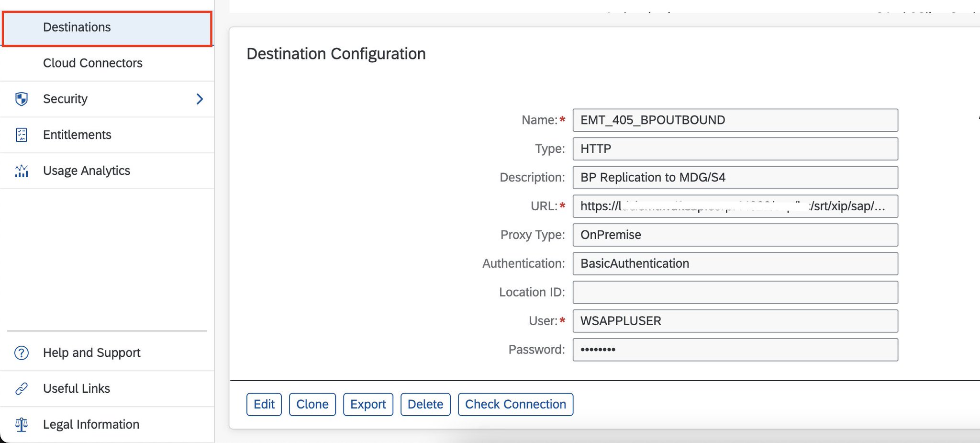Open the Authentication type field
This screenshot has width=980, height=443.
tap(735, 263)
